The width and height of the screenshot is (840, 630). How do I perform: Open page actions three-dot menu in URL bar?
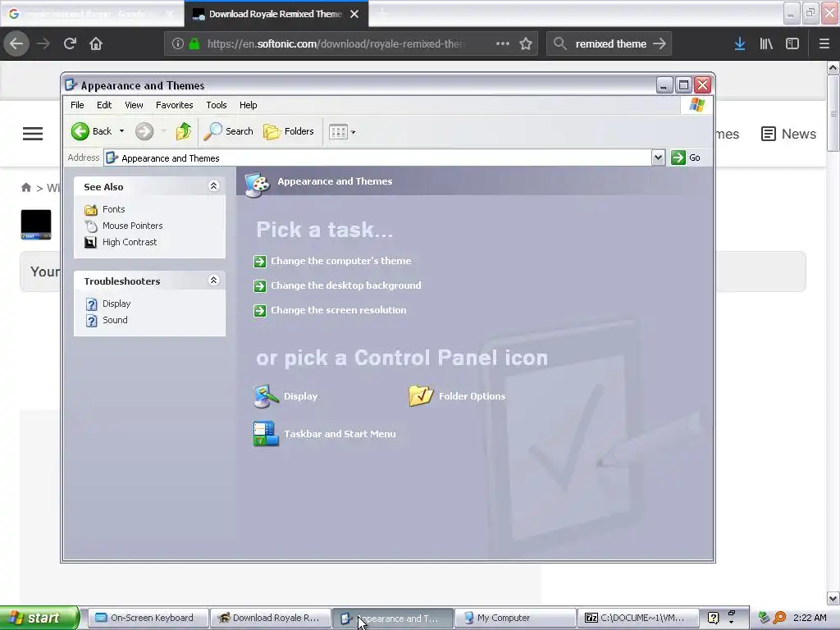(503, 43)
